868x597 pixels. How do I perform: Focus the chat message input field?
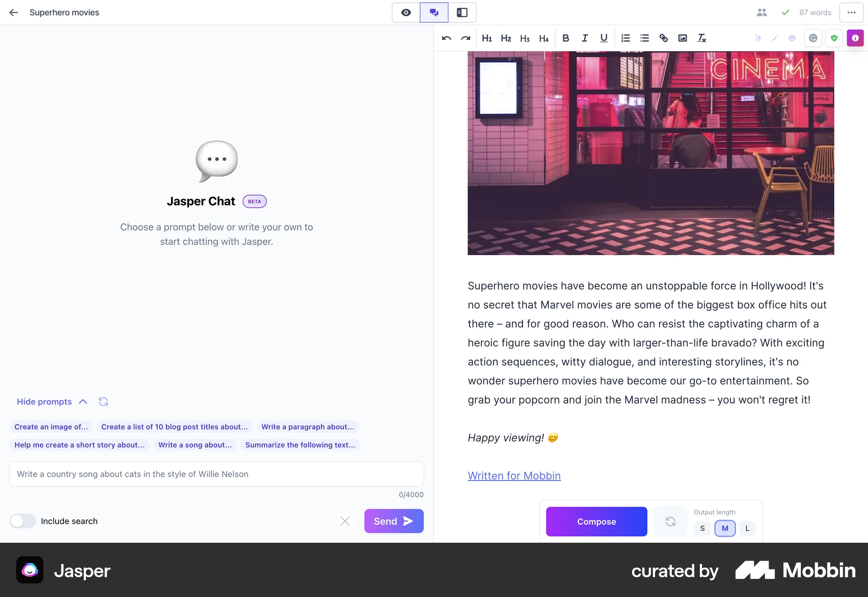coord(217,474)
